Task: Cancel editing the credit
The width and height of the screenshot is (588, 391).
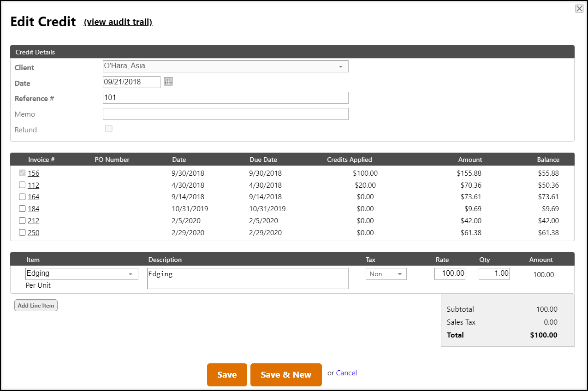Action: click(346, 373)
